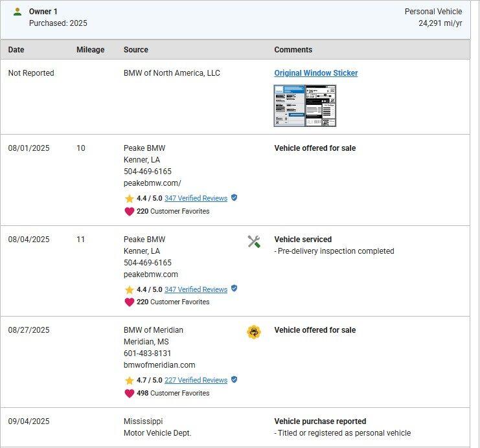
Task: Select the 08/27/2025 date cell
Action: tap(29, 330)
